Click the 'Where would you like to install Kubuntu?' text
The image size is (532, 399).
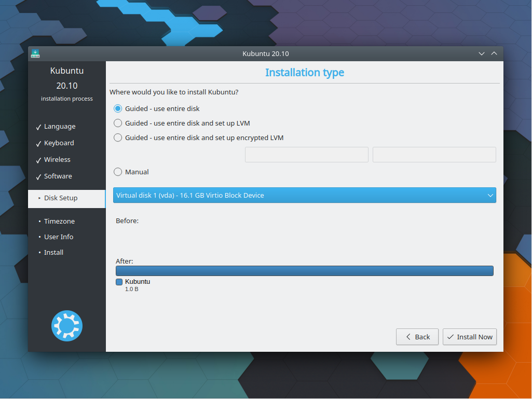174,92
